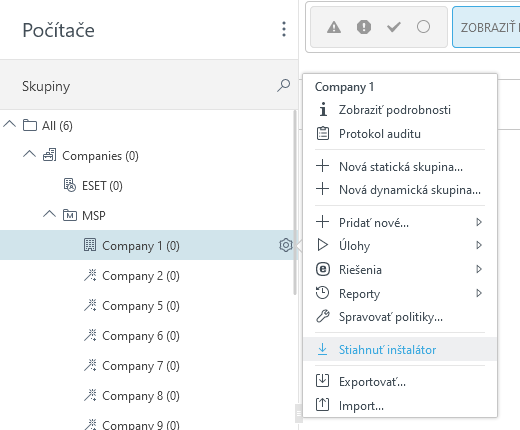520x430 pixels.
Task: Collapse the Companies group node
Action: [29, 154]
